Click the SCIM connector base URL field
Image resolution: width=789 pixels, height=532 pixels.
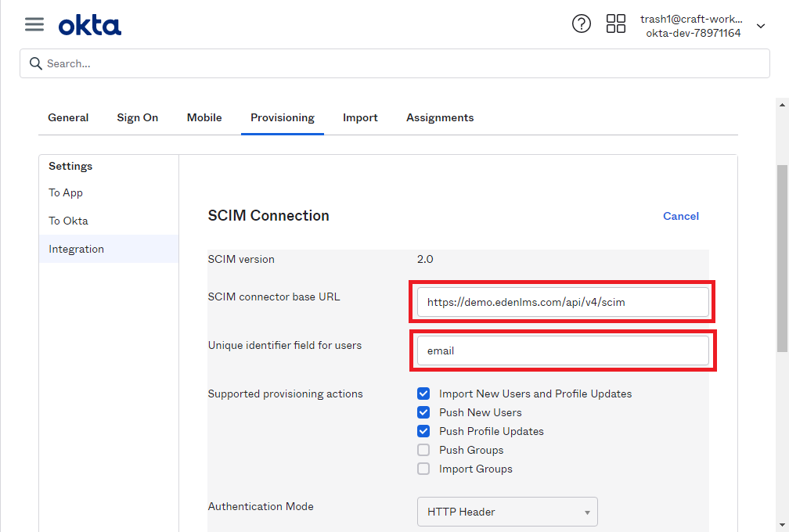[563, 302]
